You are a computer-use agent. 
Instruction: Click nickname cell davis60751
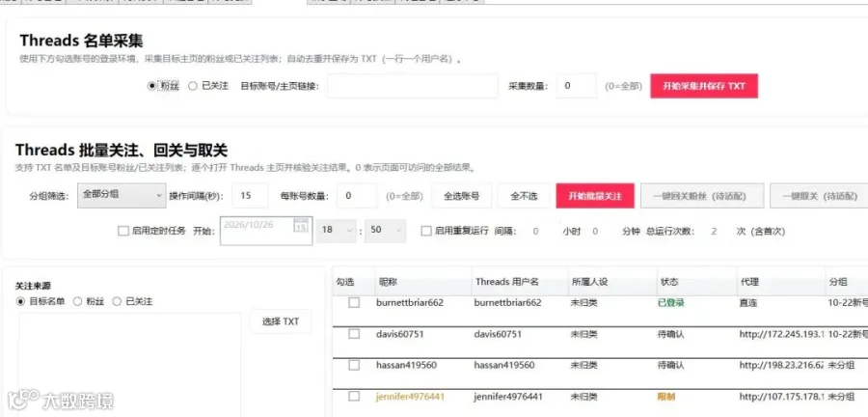pos(399,334)
